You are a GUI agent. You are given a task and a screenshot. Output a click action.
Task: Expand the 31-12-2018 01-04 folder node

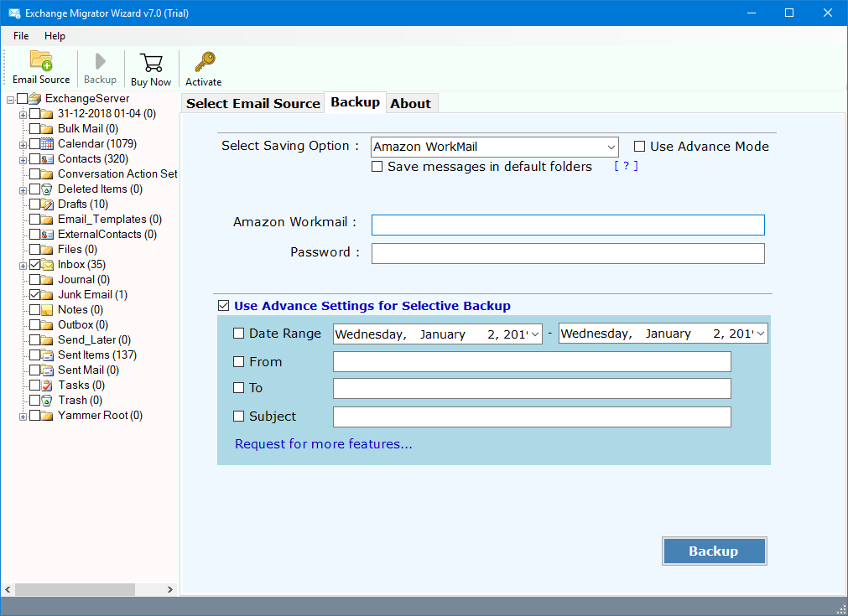point(23,115)
